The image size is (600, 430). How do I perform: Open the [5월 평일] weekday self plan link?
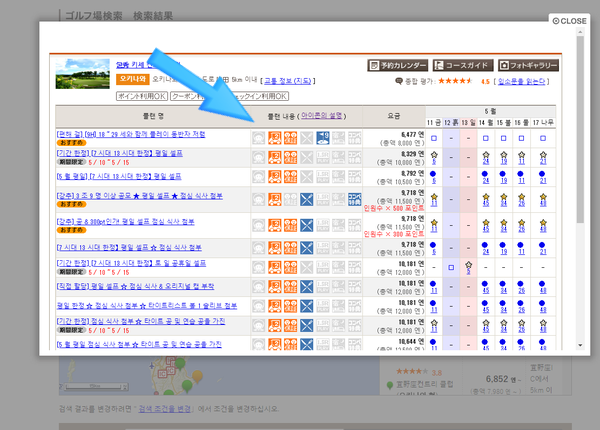coord(119,176)
